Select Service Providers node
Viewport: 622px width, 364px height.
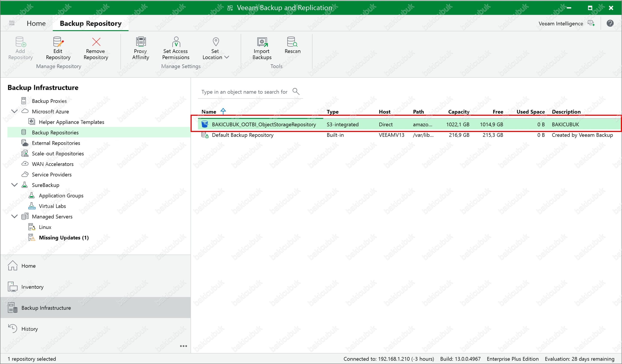click(x=52, y=174)
